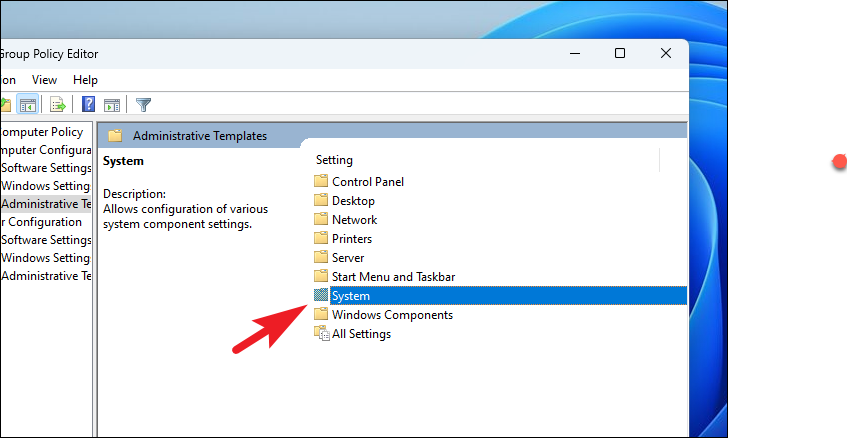Click the highlighted System folder
Viewport: 847px width, 438px height.
pyautogui.click(x=500, y=295)
